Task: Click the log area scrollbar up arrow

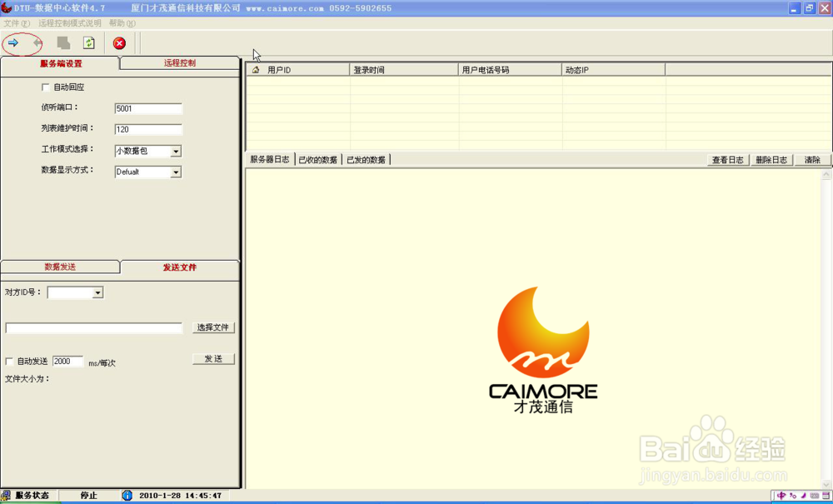Action: (x=826, y=174)
